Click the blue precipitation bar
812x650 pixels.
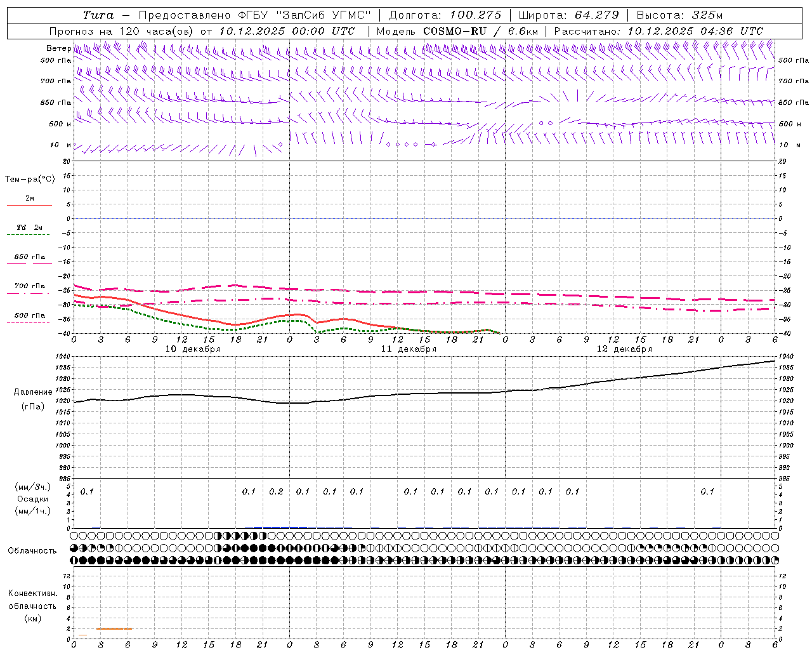tap(280, 527)
